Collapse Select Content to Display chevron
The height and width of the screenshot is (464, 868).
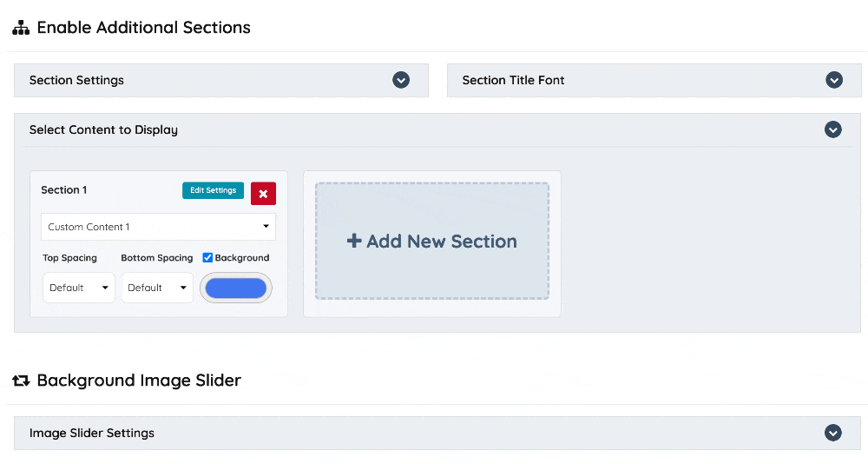click(833, 129)
